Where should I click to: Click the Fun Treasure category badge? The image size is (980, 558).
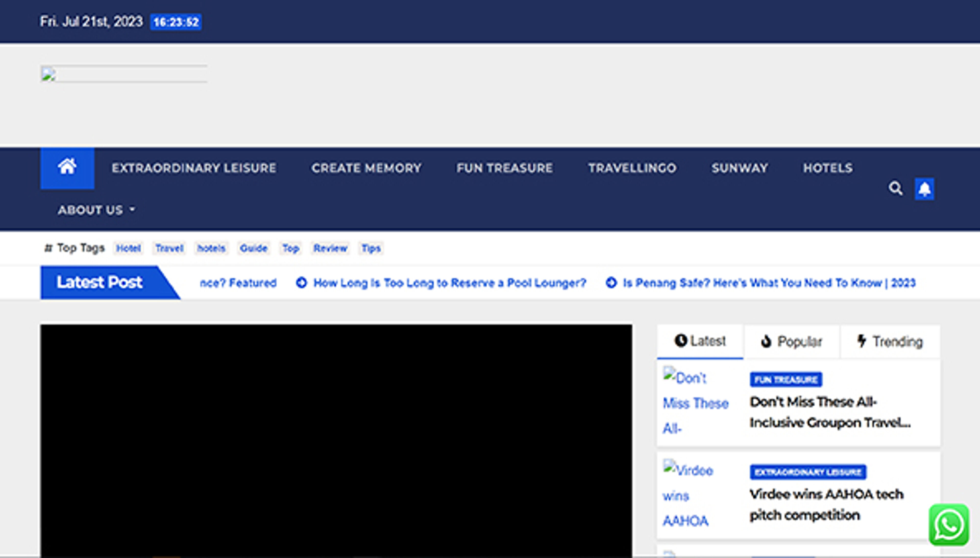coord(785,379)
